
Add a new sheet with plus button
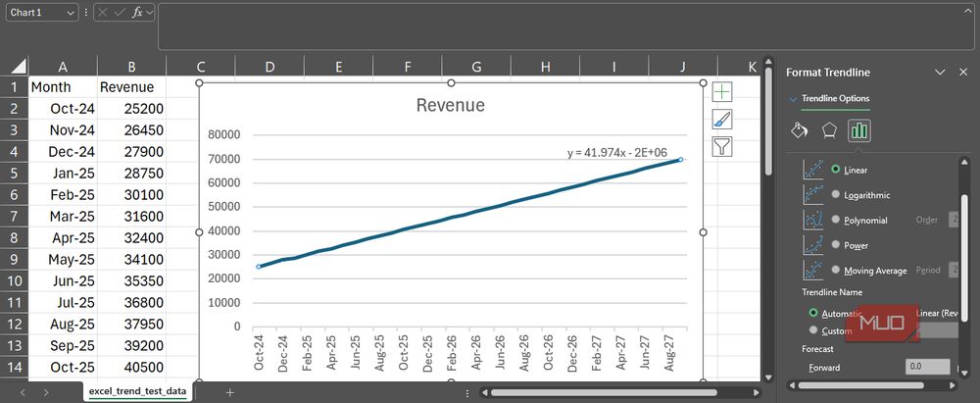coord(230,392)
